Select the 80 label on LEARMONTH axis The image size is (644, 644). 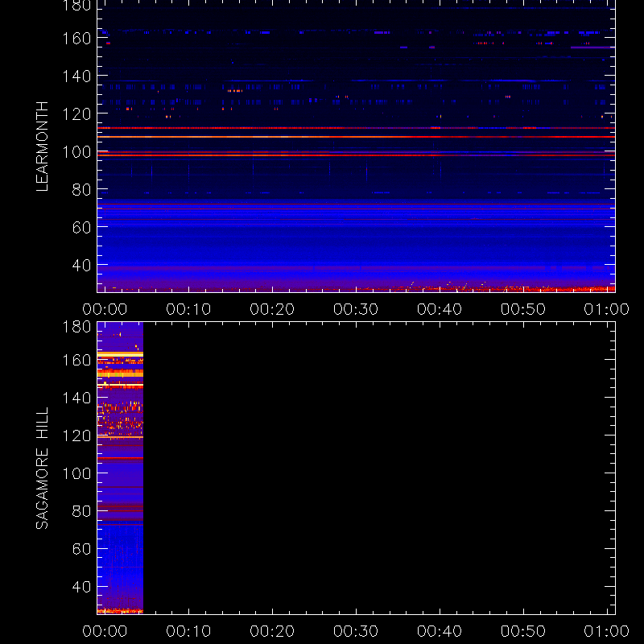pos(81,190)
